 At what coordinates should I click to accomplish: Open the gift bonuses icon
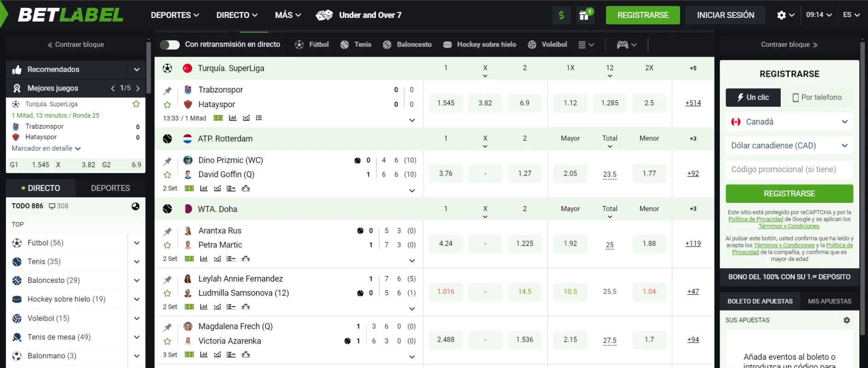(584, 15)
